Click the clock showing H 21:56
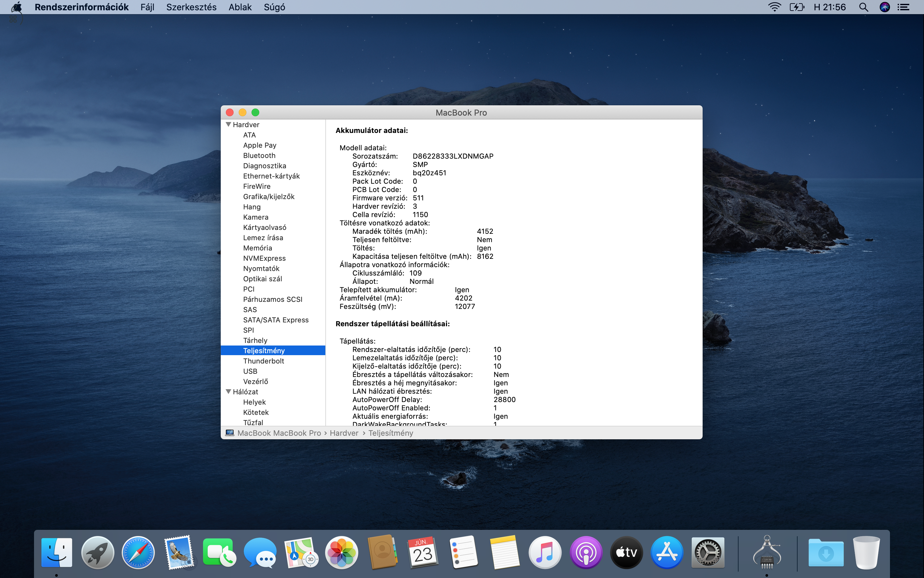Screen dimensions: 924x578 [830, 7]
